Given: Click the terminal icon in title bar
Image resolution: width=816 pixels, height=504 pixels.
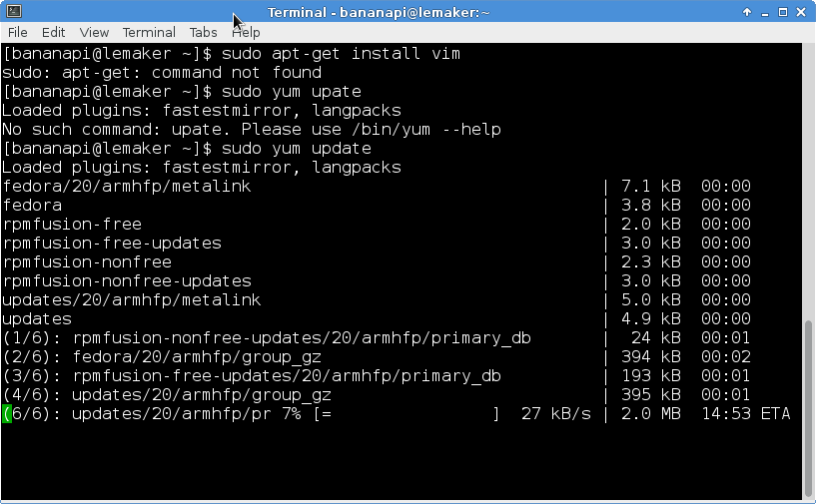Looking at the screenshot, I should pos(14,11).
